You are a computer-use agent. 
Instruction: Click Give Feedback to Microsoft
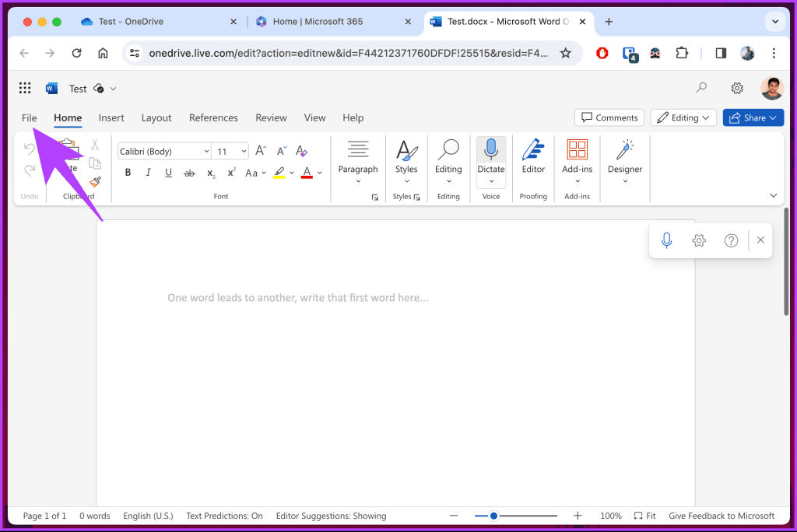pyautogui.click(x=722, y=516)
